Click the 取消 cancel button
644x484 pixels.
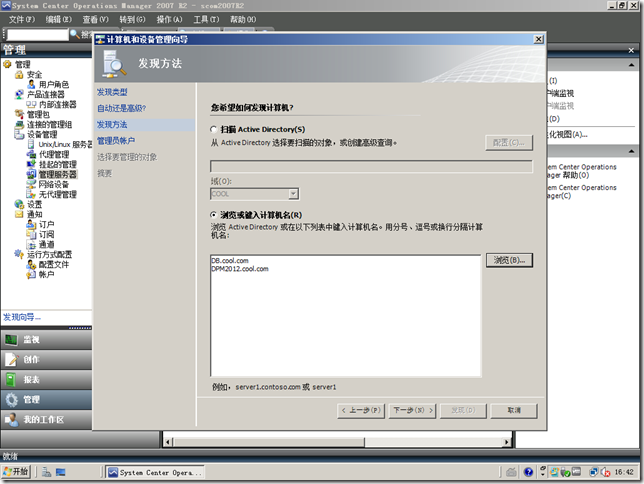click(x=514, y=410)
